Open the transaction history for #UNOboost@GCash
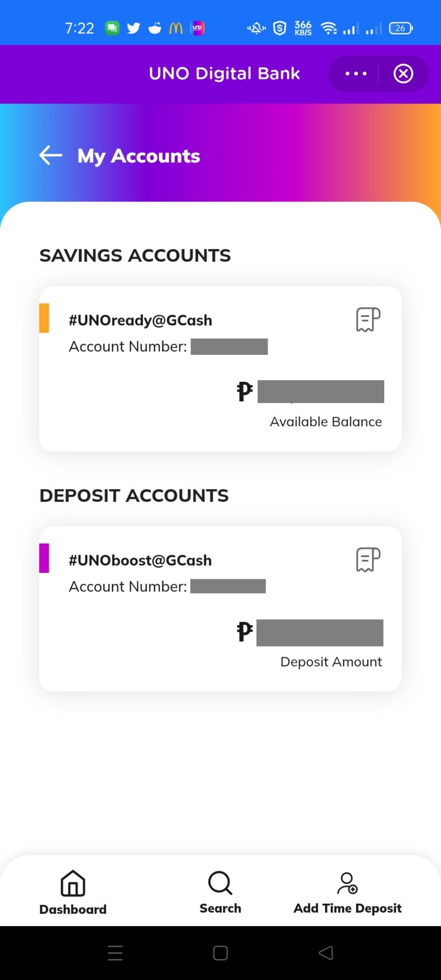The image size is (441, 980). tap(367, 559)
